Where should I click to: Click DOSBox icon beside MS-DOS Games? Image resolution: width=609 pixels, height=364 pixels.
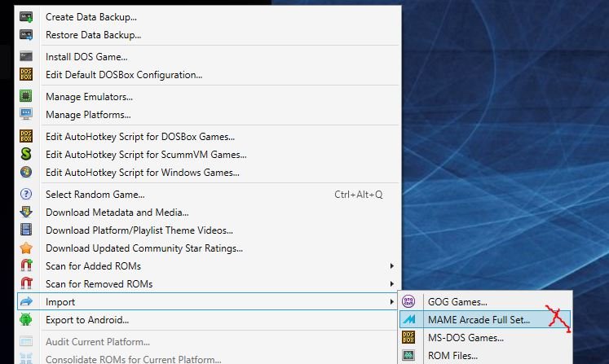tap(408, 337)
